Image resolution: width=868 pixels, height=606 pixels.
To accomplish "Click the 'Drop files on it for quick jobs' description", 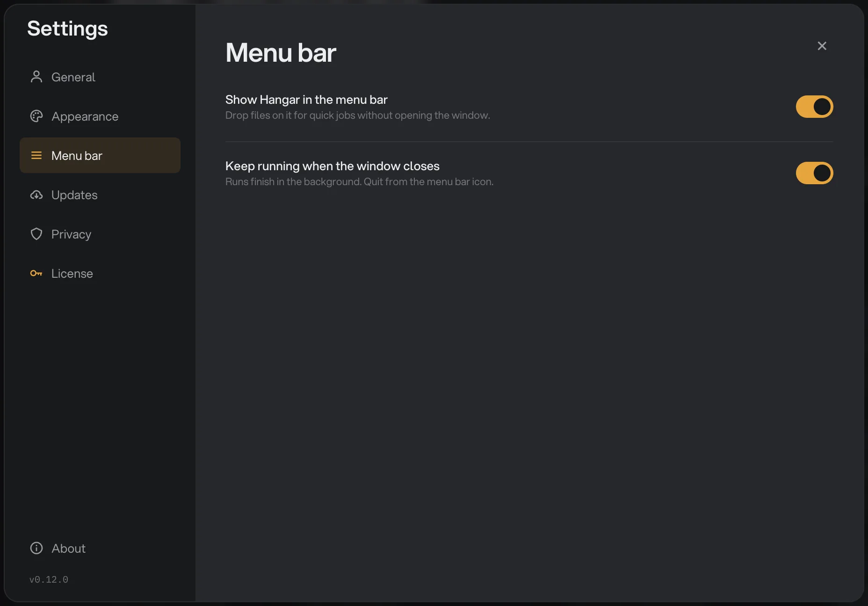I will tap(358, 115).
